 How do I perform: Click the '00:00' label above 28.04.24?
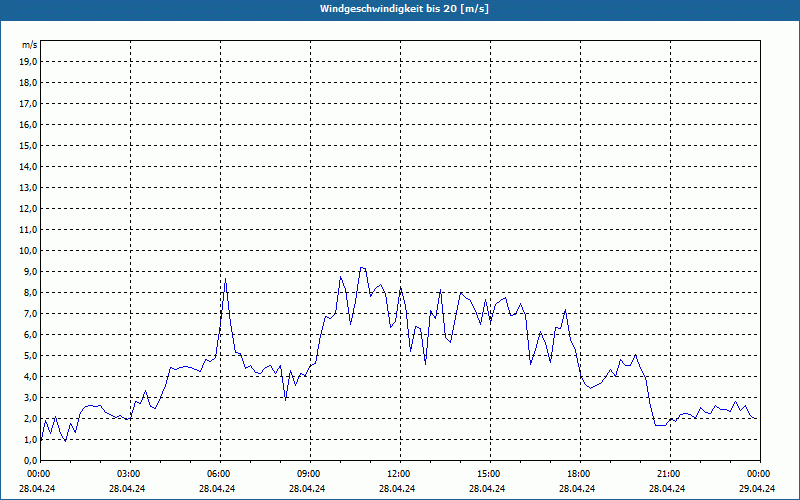37,474
